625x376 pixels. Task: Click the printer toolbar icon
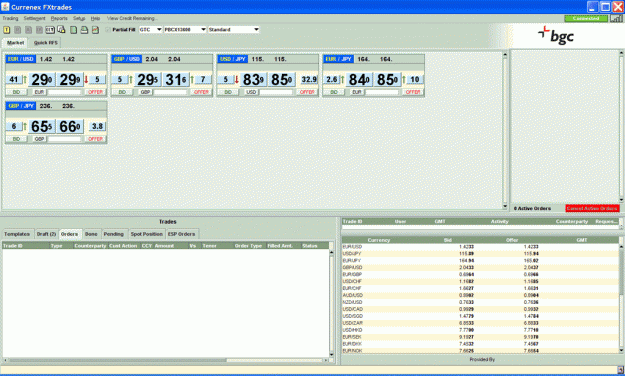[84, 30]
